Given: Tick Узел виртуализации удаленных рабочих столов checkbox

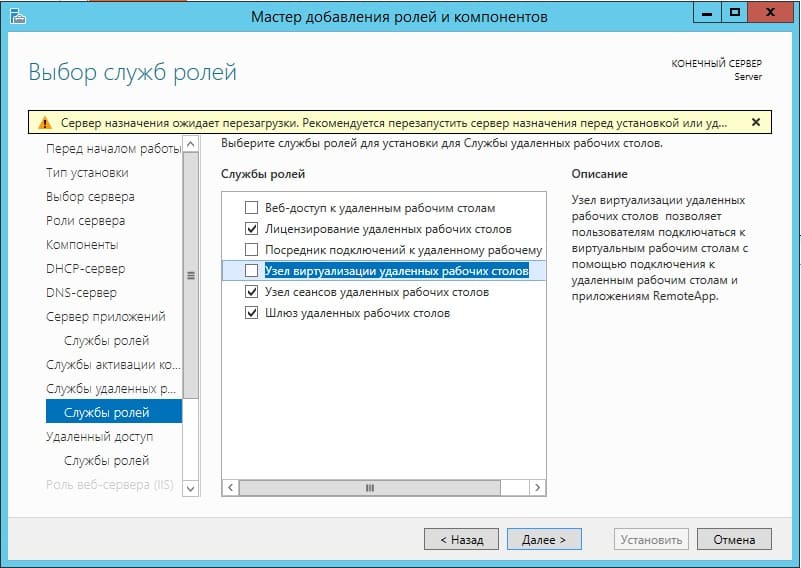Looking at the screenshot, I should (251, 270).
